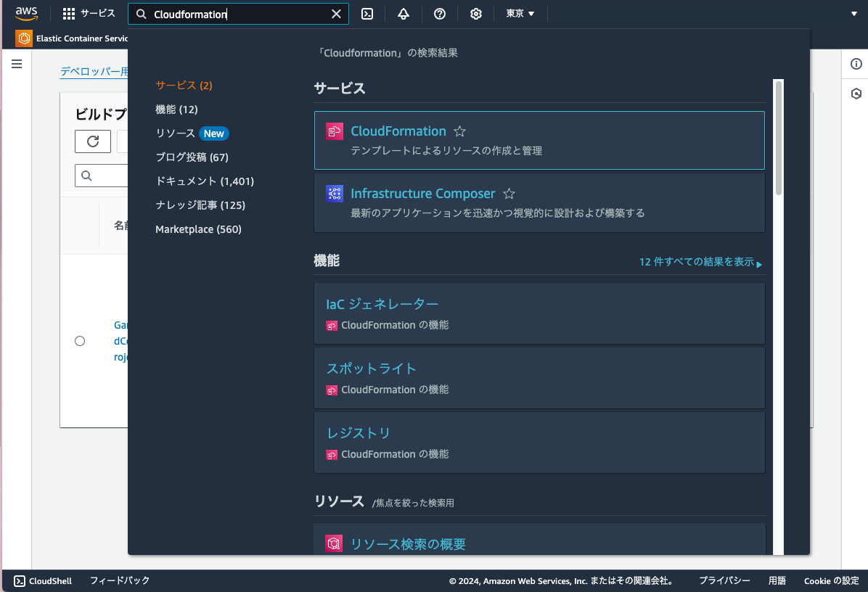This screenshot has width=868, height=592.
Task: Open the サービス grid menu
Action: [89, 14]
